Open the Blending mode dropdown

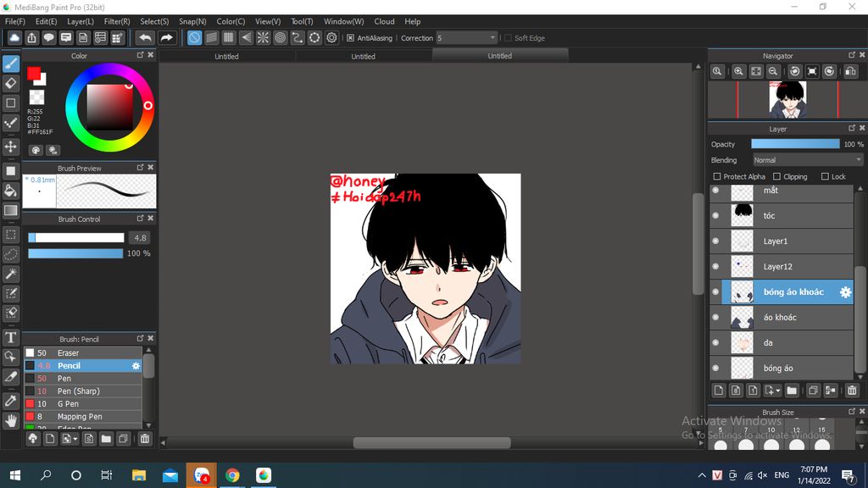pyautogui.click(x=808, y=160)
